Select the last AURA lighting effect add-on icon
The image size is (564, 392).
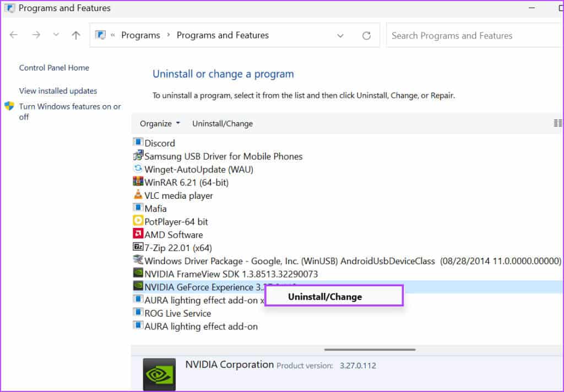point(138,325)
